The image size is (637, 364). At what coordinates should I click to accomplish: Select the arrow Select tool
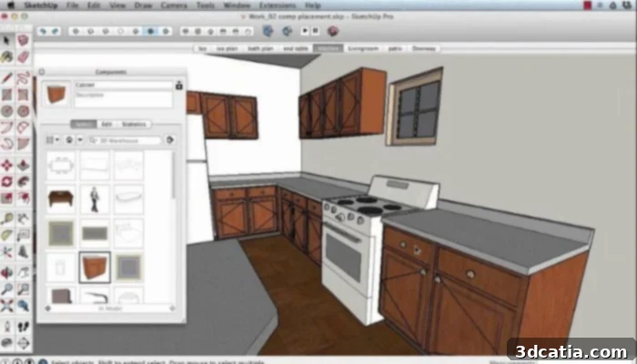click(x=6, y=40)
